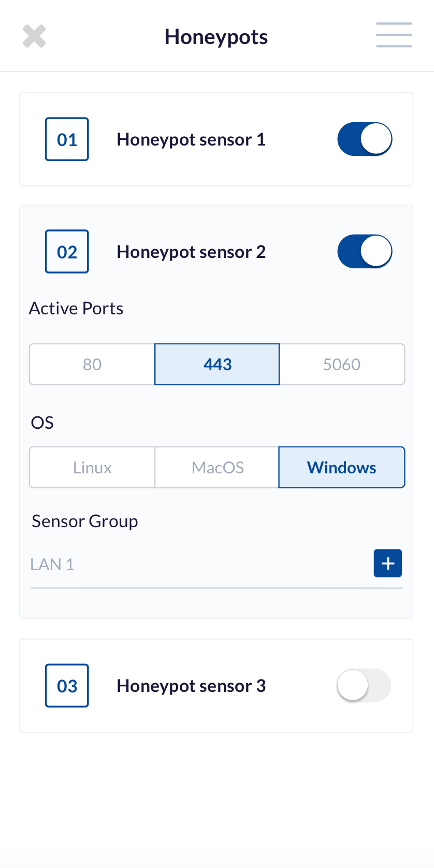Viewport: 434px width, 868px height.
Task: Turn off Honeypot sensor 2 switch
Action: [365, 251]
